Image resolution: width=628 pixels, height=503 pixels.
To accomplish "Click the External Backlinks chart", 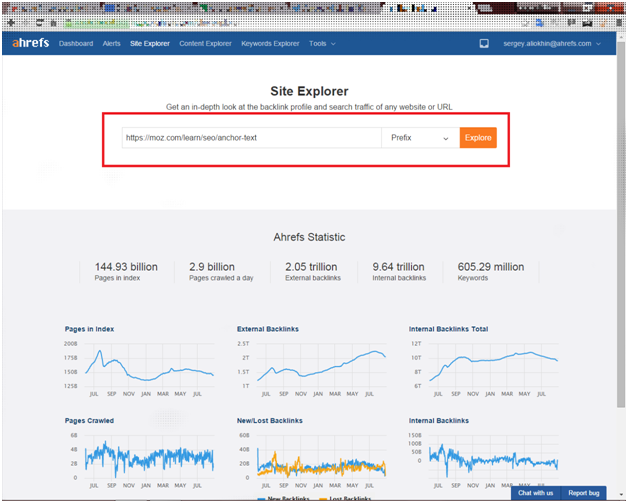I will 312,368.
